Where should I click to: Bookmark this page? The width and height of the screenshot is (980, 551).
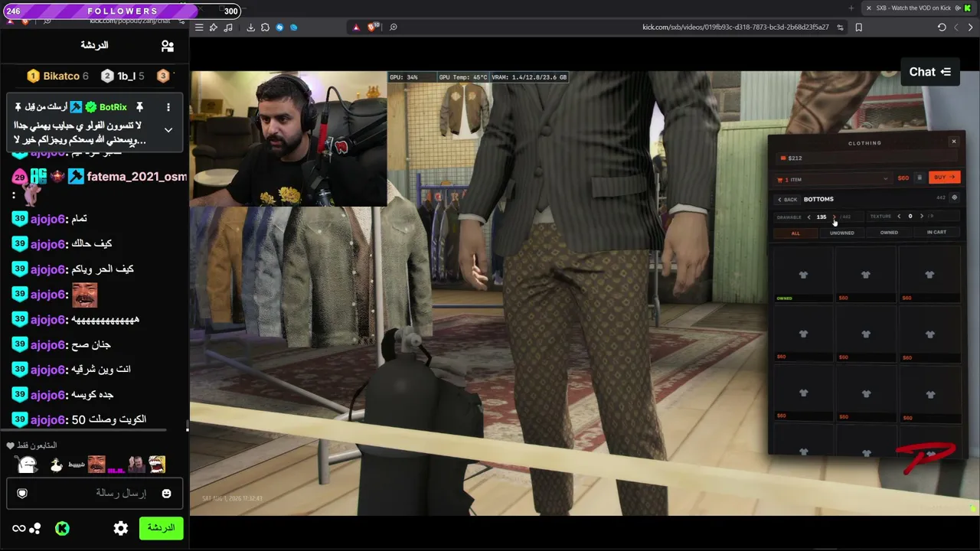tap(858, 28)
